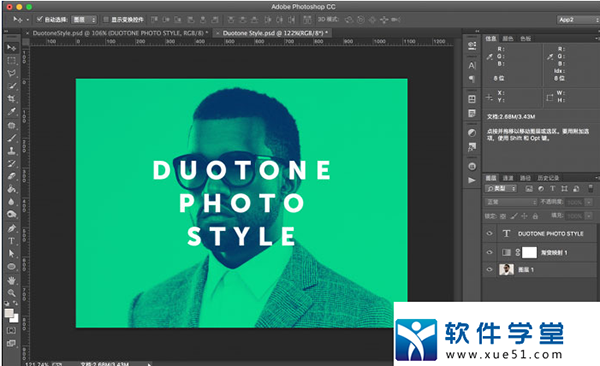Viewport: 600px width, 366px height.
Task: Hide the DUOTONE PHOTO STYLE text layer
Action: coord(489,234)
